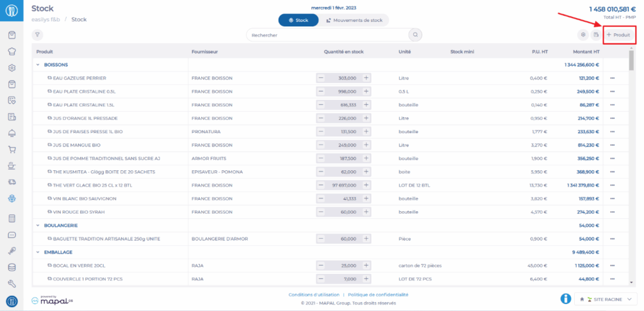Open the stock settings gear icon

point(583,35)
